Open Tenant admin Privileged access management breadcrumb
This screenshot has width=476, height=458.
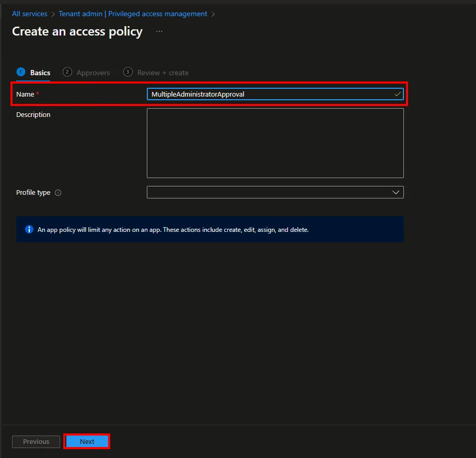coord(133,14)
